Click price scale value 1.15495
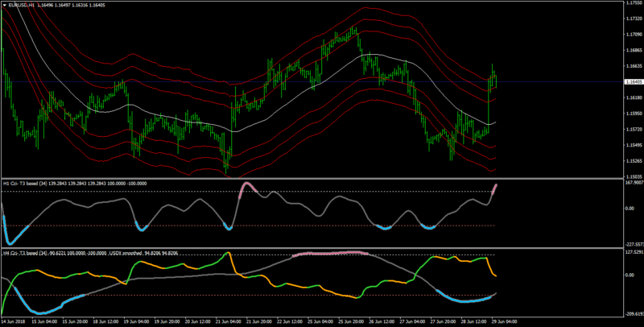The height and width of the screenshot is (327, 644). [x=634, y=145]
